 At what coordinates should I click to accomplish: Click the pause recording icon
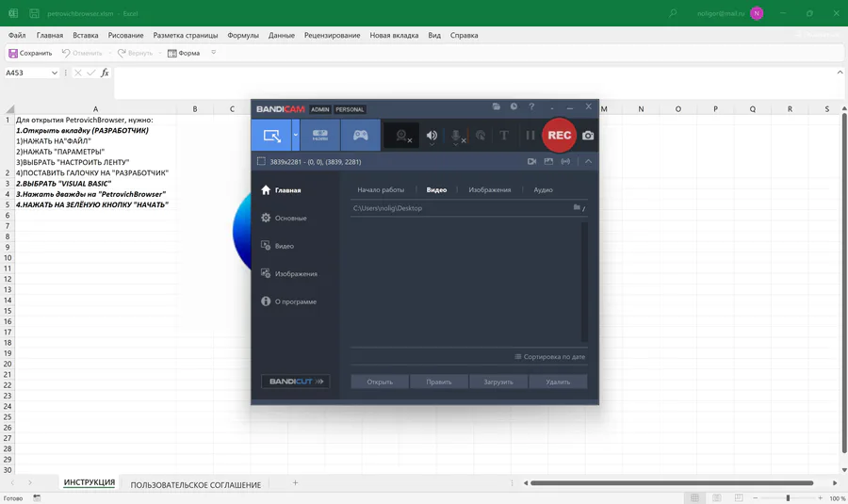pyautogui.click(x=530, y=136)
